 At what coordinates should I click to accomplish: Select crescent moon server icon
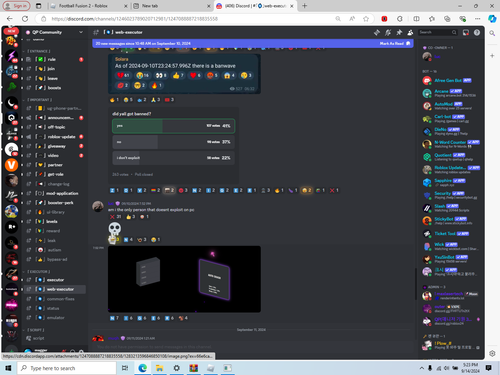pyautogui.click(x=11, y=103)
